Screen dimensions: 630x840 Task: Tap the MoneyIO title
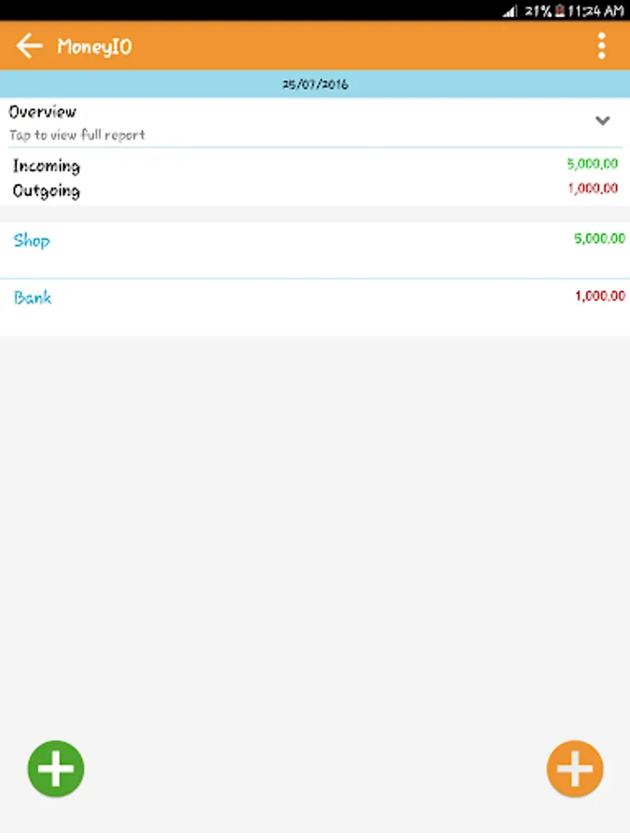(x=94, y=46)
